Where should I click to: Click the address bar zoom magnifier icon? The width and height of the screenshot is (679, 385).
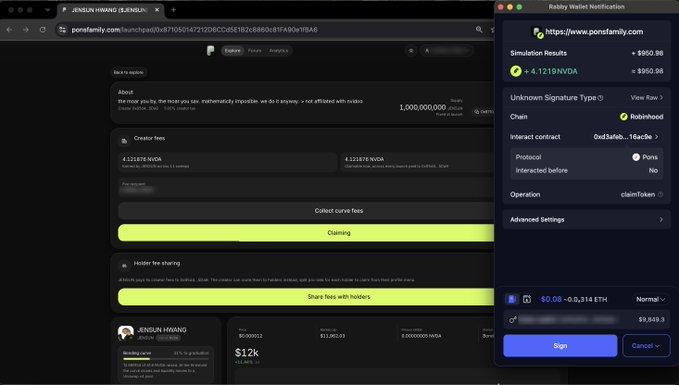tap(479, 29)
